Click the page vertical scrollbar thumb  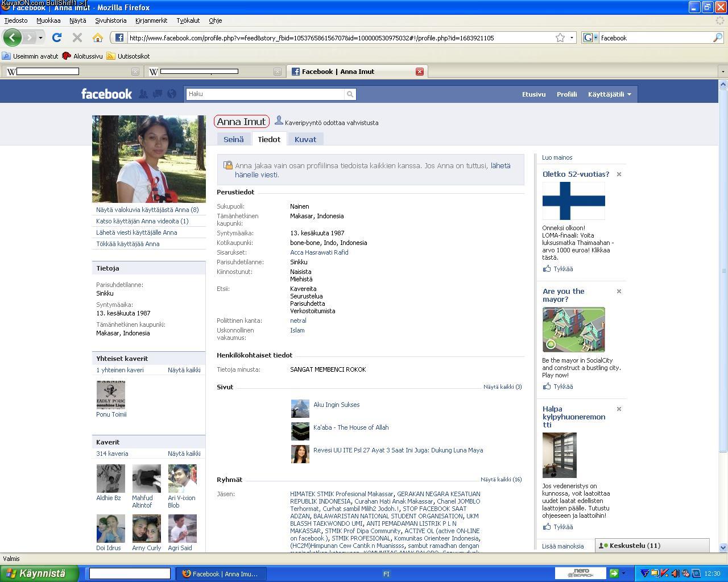[x=723, y=267]
